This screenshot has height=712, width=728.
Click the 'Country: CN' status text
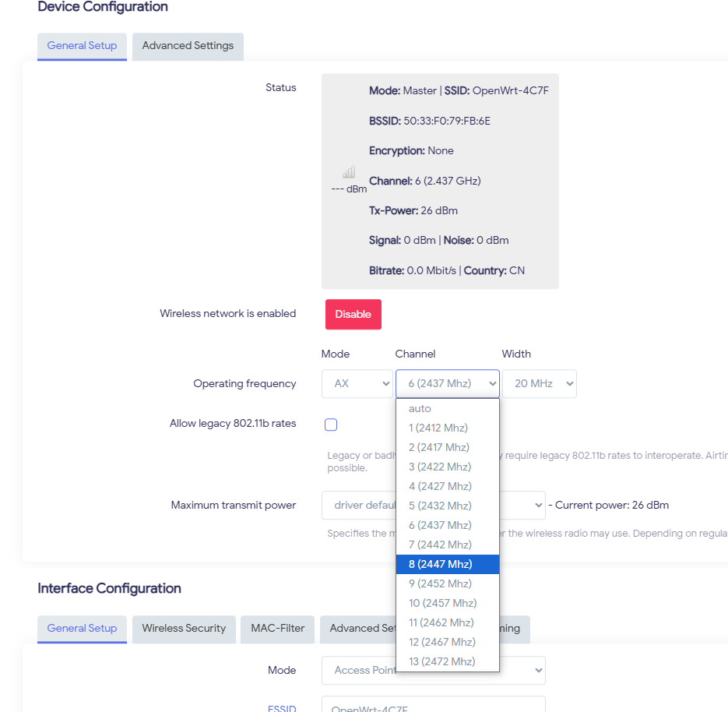[494, 271]
